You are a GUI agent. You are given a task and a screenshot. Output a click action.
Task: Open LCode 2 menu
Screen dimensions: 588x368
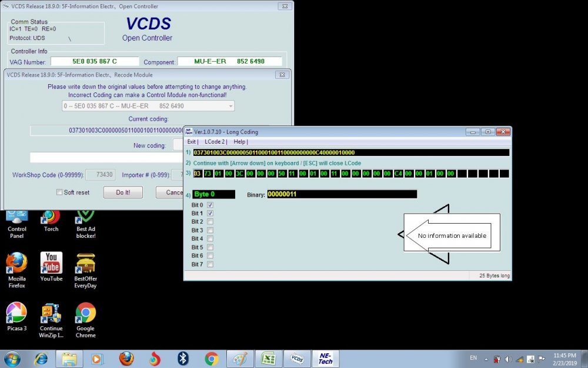[215, 141]
